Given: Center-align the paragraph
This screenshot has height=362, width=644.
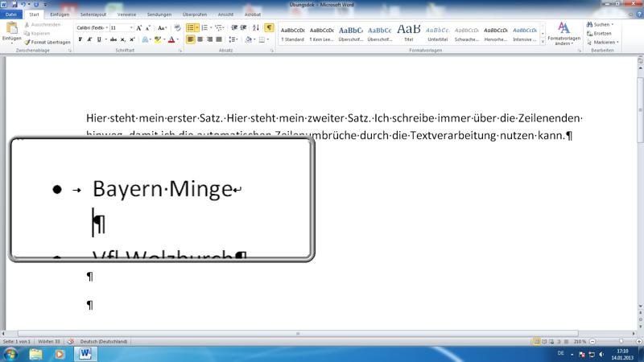Looking at the screenshot, I should point(200,39).
